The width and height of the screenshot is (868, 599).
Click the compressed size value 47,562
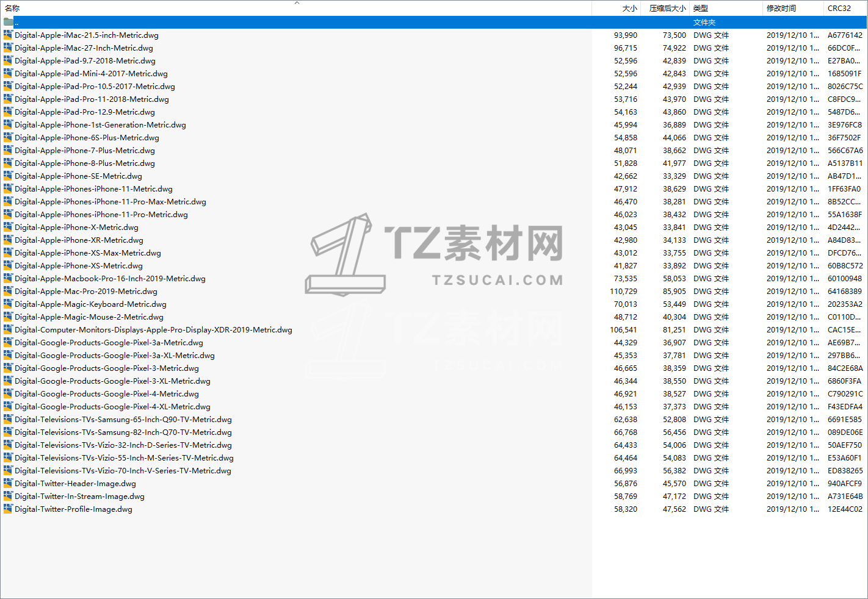[675, 509]
